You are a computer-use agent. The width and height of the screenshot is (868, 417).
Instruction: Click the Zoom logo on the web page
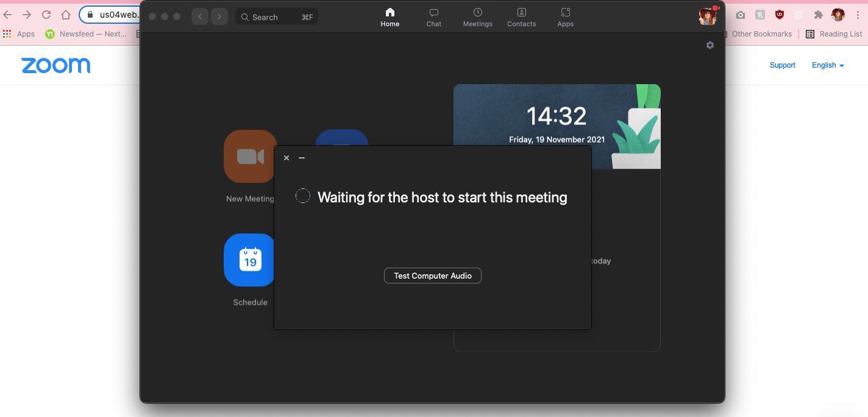pos(56,65)
